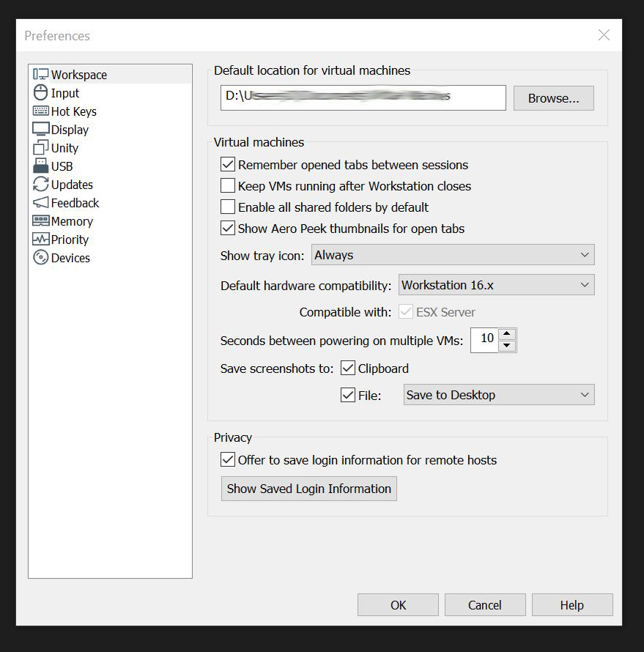Toggle Remember opened tabs between sessions

coord(228,165)
